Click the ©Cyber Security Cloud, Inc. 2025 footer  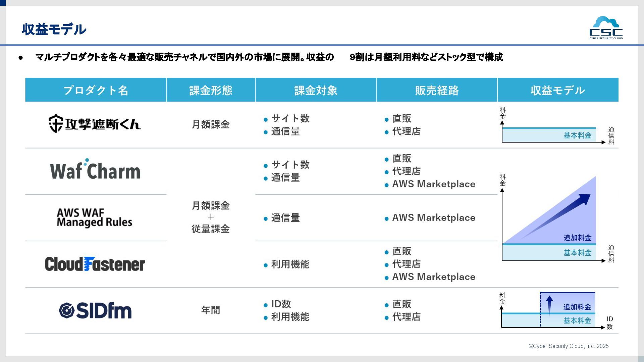click(x=569, y=346)
